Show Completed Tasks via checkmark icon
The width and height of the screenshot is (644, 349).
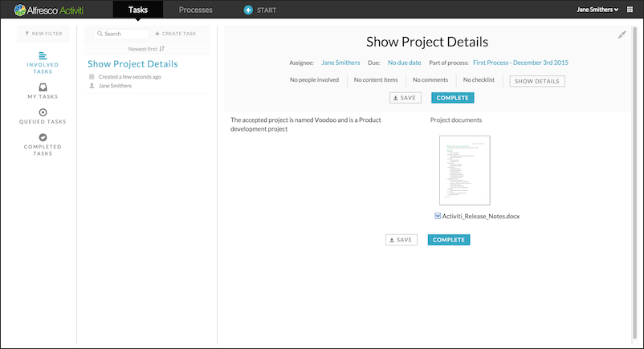(x=43, y=137)
